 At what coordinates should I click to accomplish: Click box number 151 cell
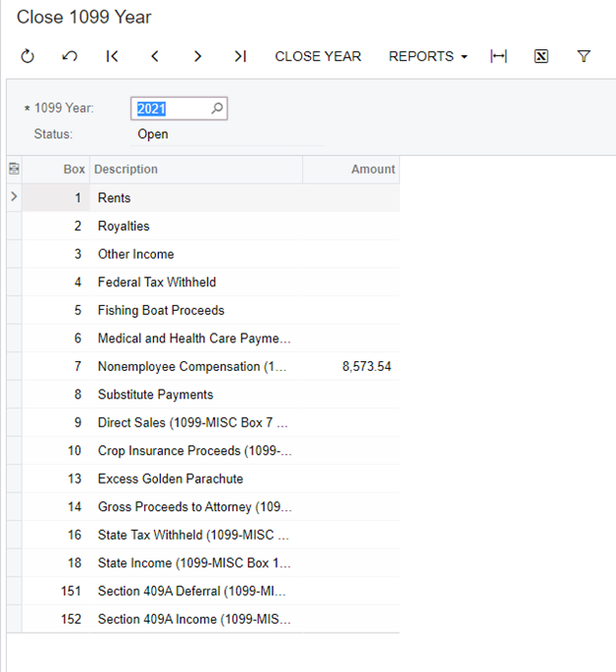(x=55, y=591)
